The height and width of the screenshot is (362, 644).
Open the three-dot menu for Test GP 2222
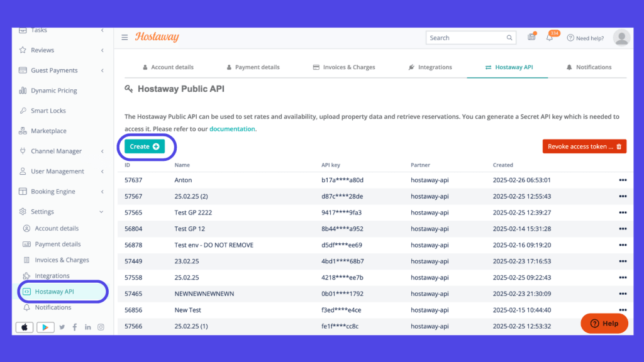[623, 212]
